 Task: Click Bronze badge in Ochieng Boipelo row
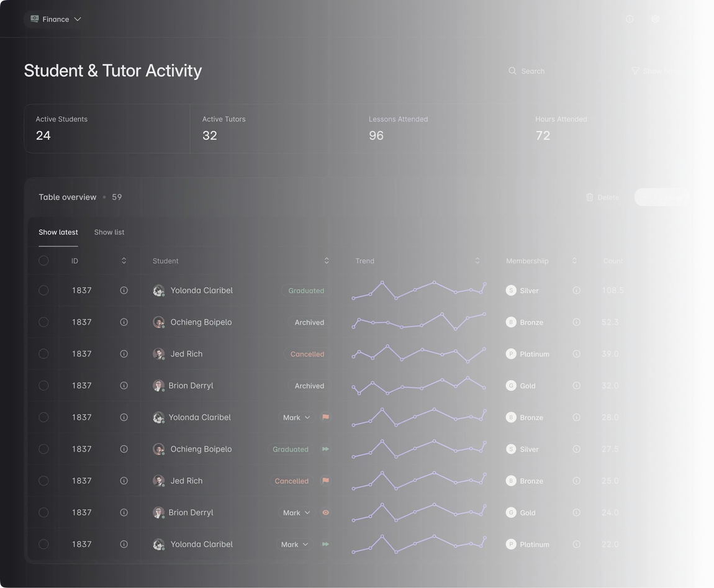coord(525,322)
